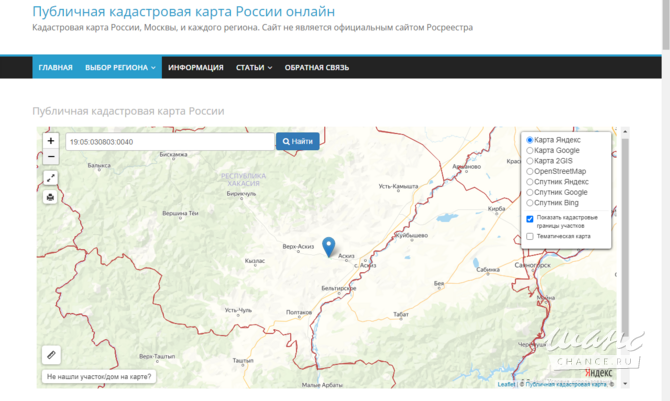Click the Усть-Камышта label on map
Viewport: 670px width, 401px height.
coord(398,186)
